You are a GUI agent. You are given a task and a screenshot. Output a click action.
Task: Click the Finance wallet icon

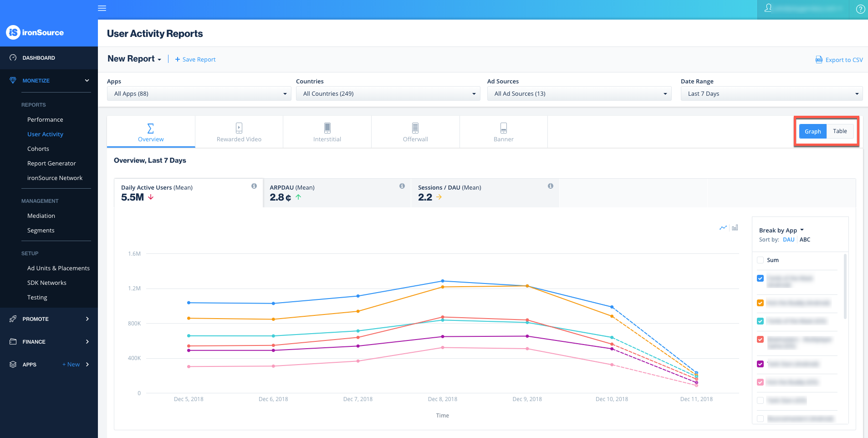click(13, 342)
